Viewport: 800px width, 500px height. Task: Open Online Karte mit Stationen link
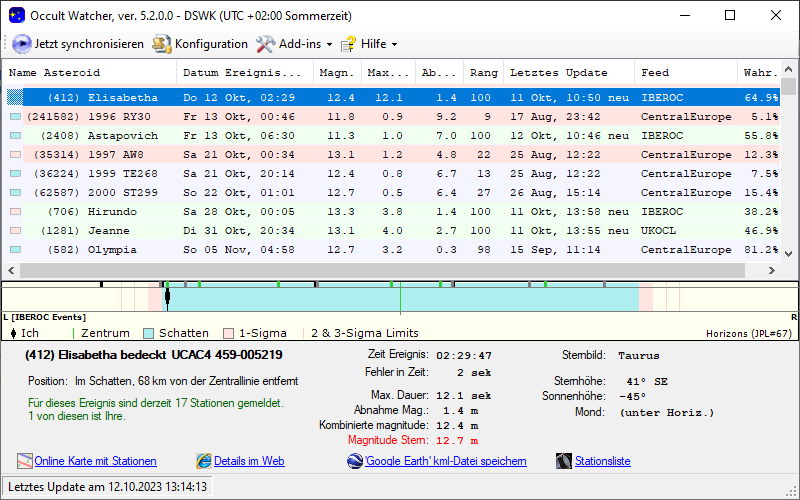point(95,461)
